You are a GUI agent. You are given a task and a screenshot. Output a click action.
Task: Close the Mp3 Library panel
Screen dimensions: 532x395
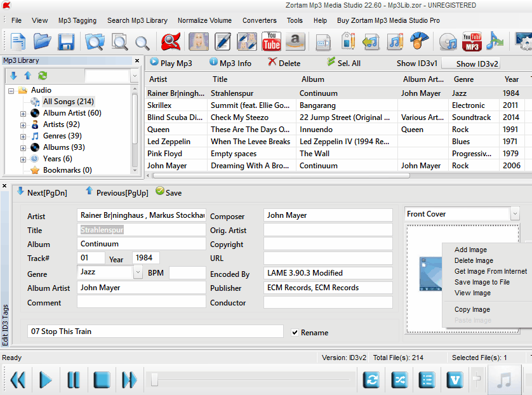[x=137, y=61]
